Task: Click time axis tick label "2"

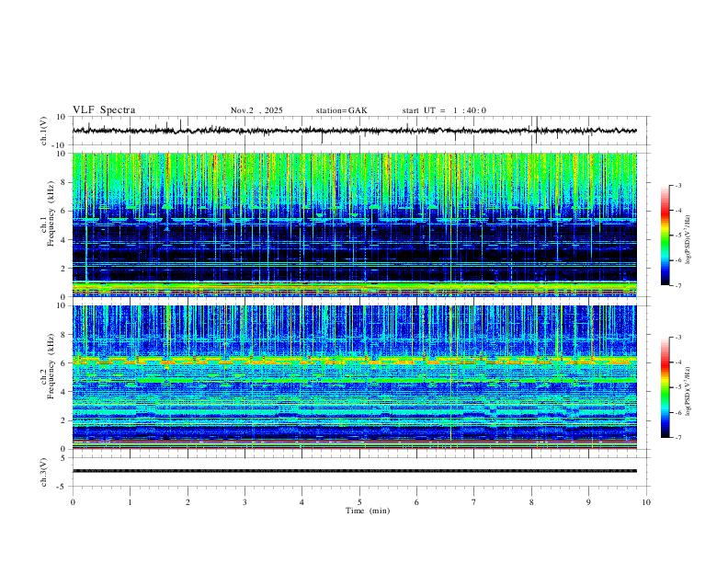Action: click(x=188, y=502)
